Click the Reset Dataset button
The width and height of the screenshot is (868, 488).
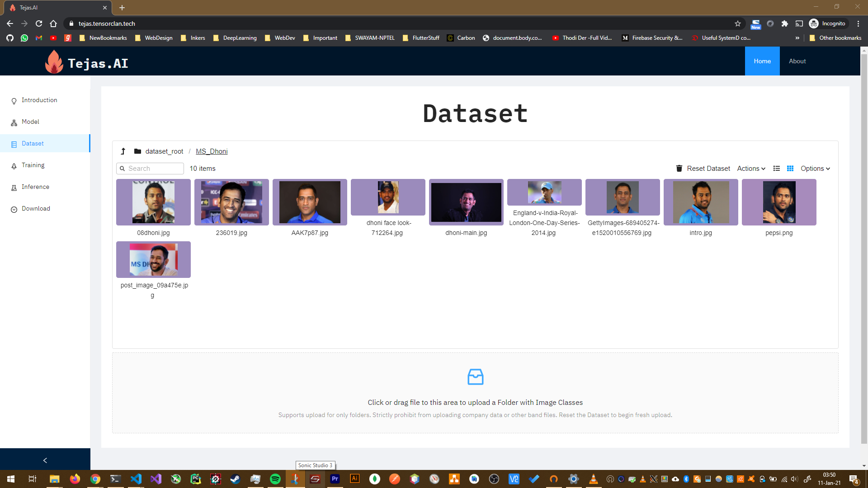708,169
